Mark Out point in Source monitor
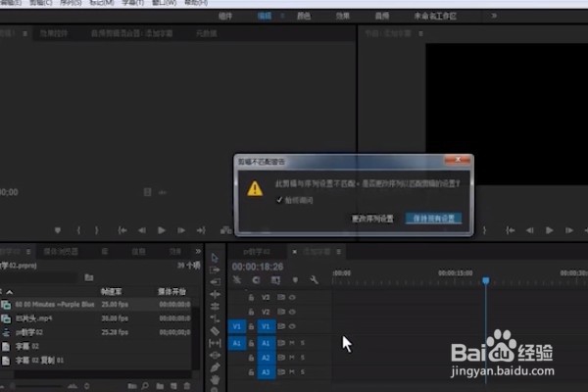Screen dimensions: 588x392 [x=96, y=230]
